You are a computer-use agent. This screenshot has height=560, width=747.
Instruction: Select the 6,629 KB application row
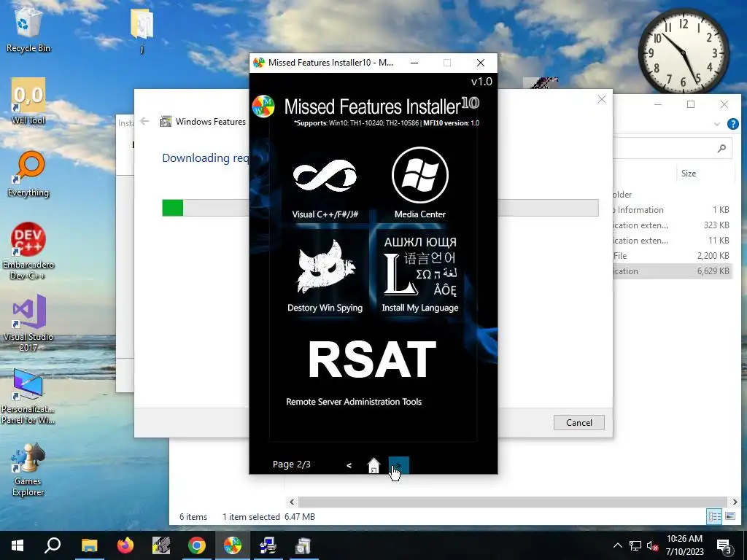coord(672,271)
